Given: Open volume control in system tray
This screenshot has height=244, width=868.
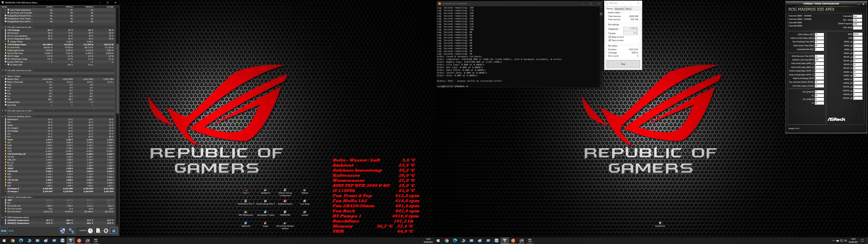Looking at the screenshot, I should pyautogui.click(x=845, y=241).
